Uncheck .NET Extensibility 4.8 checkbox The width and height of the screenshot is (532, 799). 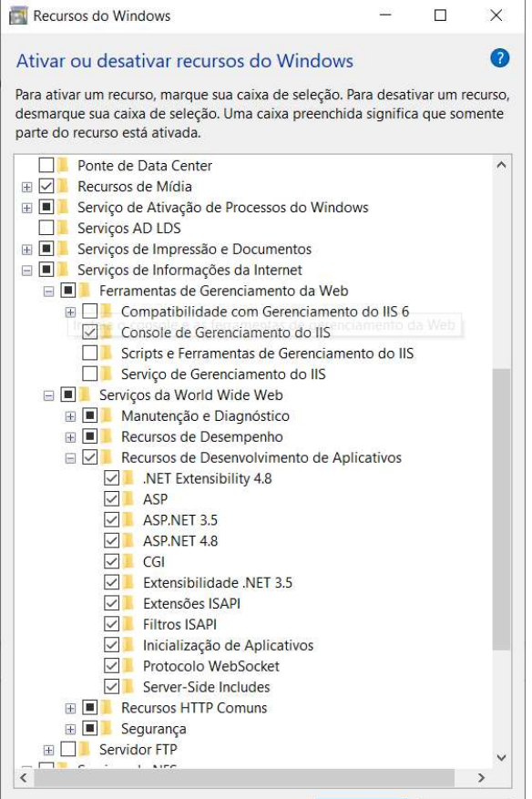[112, 478]
